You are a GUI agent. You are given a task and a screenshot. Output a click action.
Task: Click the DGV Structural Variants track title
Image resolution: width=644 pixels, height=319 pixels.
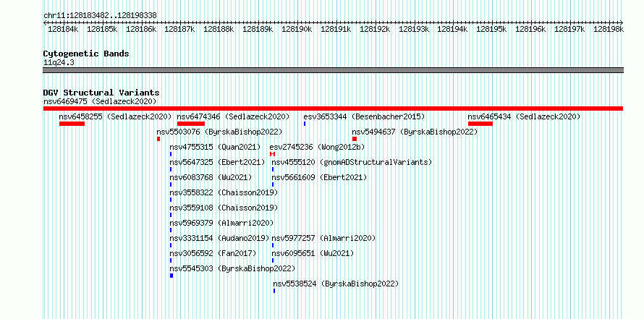pos(101,93)
